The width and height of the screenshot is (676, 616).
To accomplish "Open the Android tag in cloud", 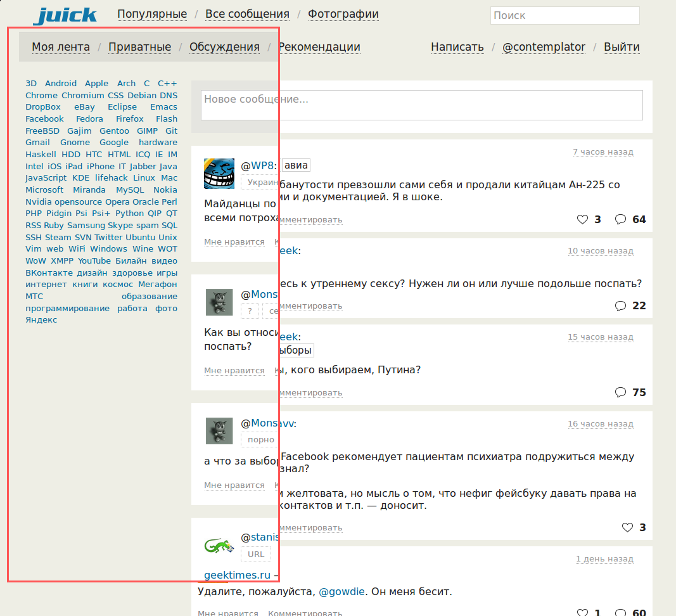I will (61, 83).
